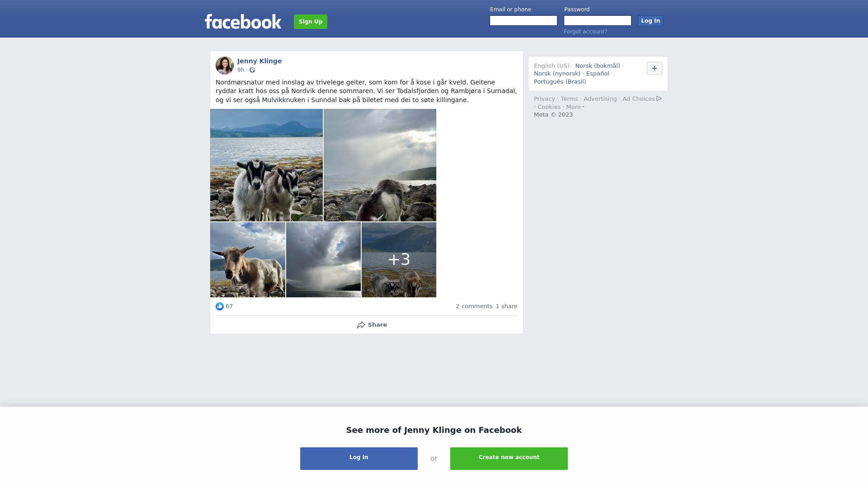Open the Jenny Klinge name link
Viewport: 868px width, 488px height.
click(259, 61)
